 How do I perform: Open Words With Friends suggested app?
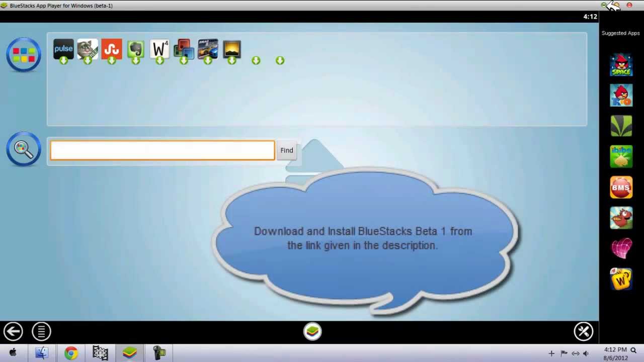pos(621,280)
